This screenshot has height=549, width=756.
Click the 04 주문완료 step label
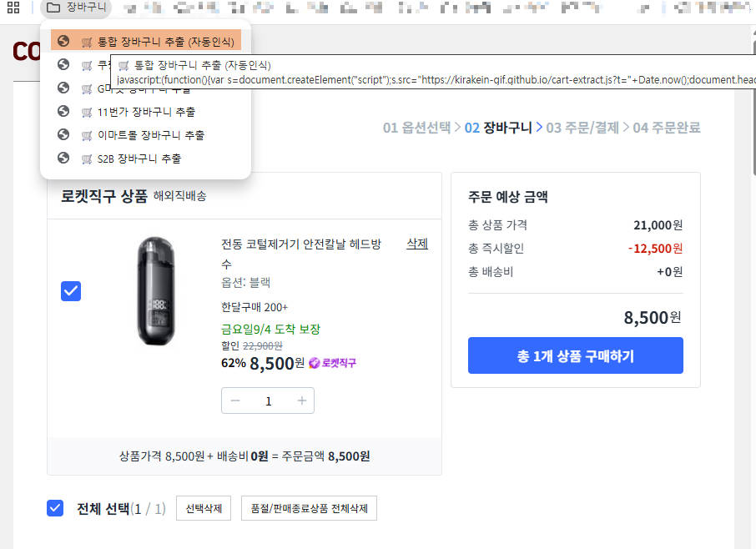[667, 128]
